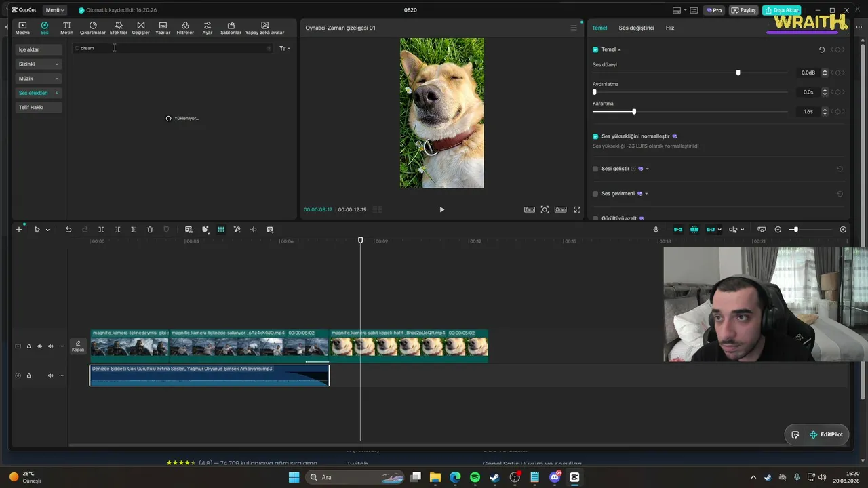Click the İçe aktar import button
This screenshot has height=488, width=868.
point(39,49)
